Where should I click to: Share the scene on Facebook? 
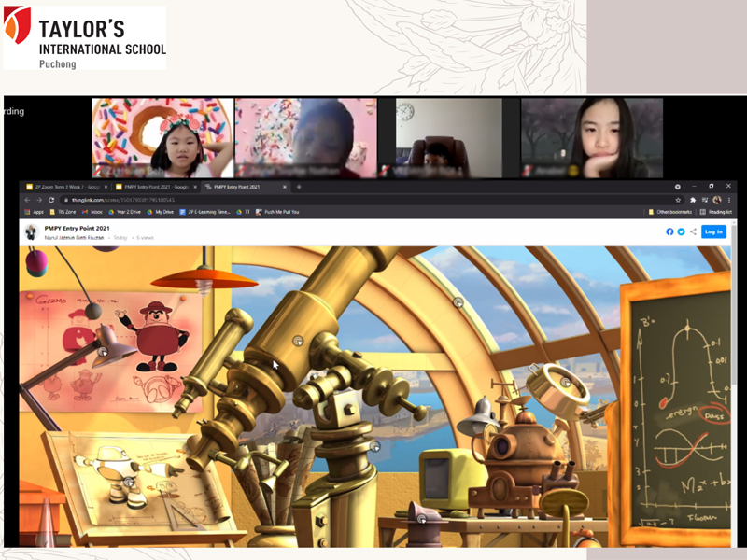coord(669,231)
